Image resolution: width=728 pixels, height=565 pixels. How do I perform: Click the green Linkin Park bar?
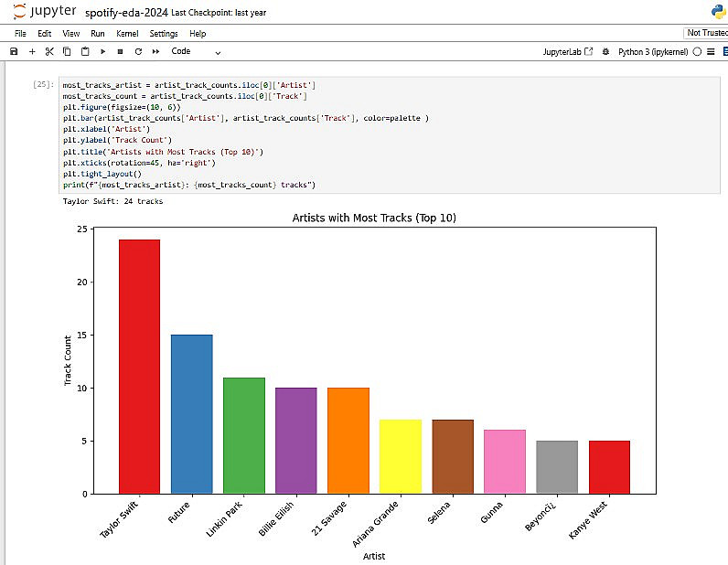(x=244, y=435)
